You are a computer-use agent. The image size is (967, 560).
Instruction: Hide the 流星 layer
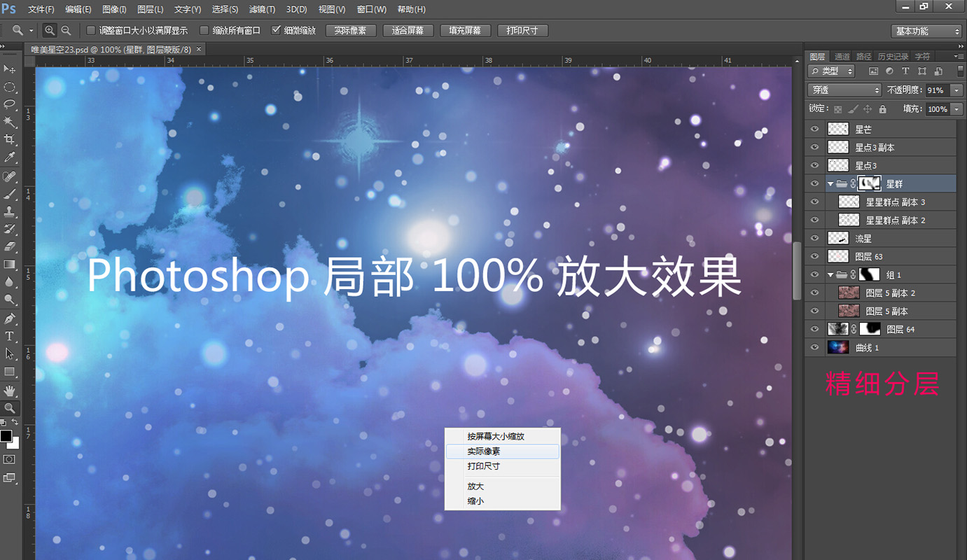(x=814, y=239)
